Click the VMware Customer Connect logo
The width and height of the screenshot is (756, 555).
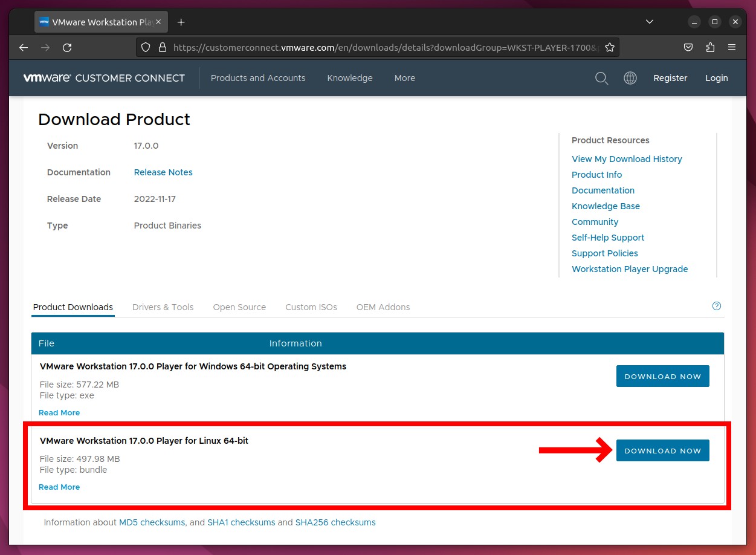coord(104,78)
